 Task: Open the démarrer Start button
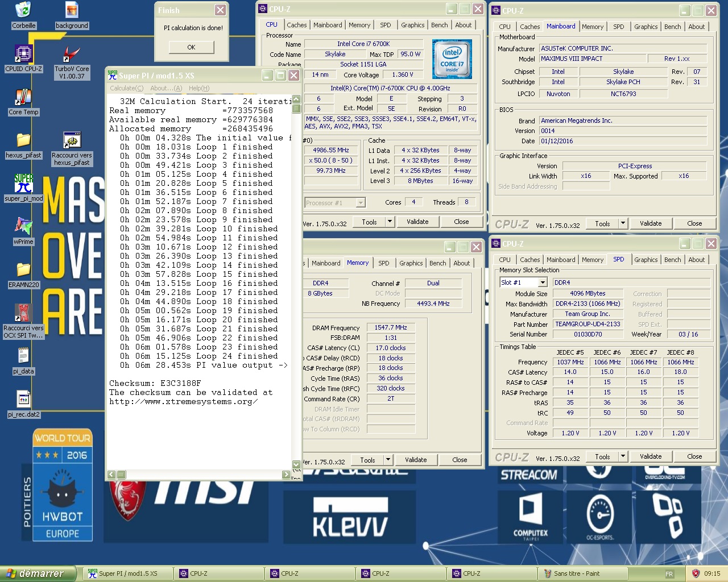tap(38, 573)
